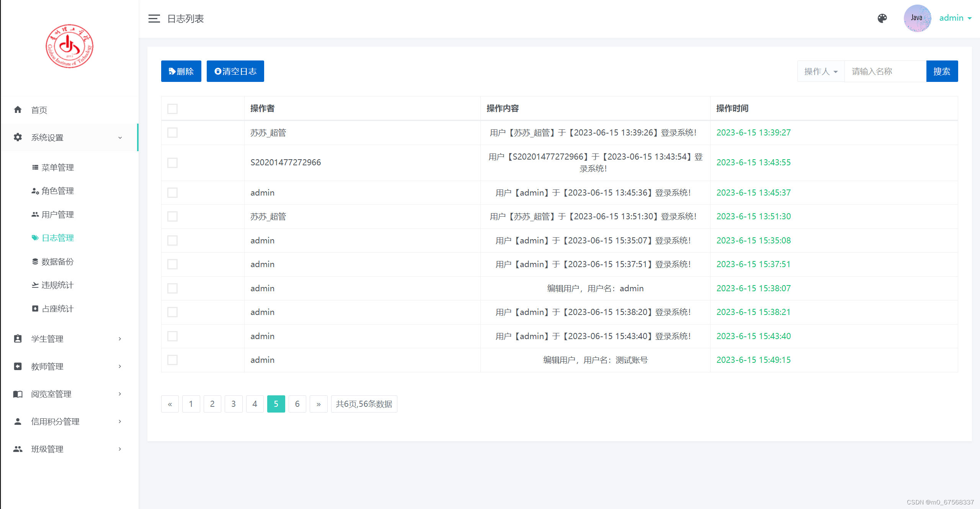
Task: Open the 菜单管理 menu item
Action: tap(57, 167)
